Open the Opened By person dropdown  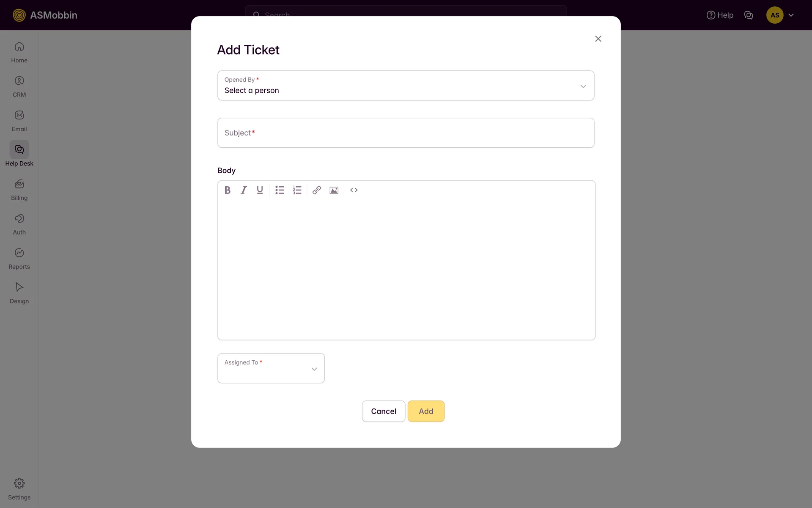click(406, 86)
